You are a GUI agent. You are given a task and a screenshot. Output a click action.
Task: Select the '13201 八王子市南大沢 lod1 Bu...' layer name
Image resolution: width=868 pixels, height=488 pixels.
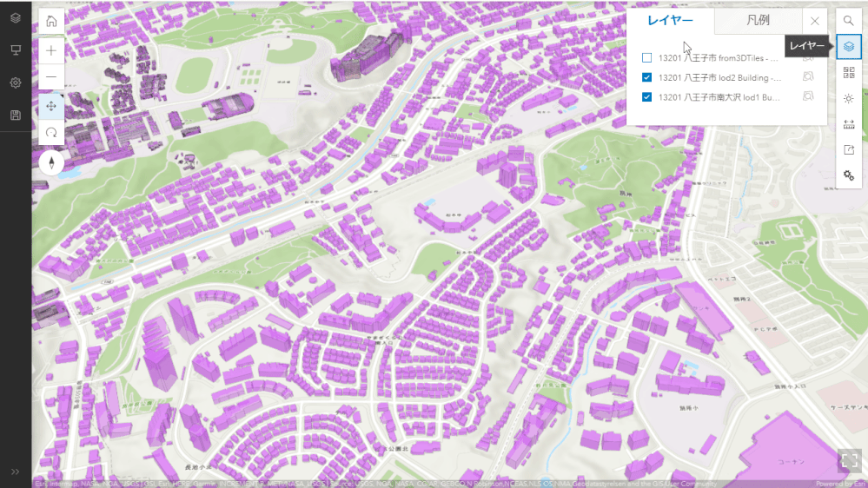tap(719, 97)
